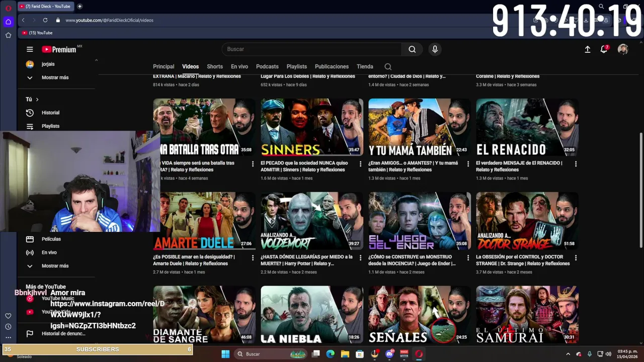Play the El Juego de Ender thumbnail

(x=420, y=221)
